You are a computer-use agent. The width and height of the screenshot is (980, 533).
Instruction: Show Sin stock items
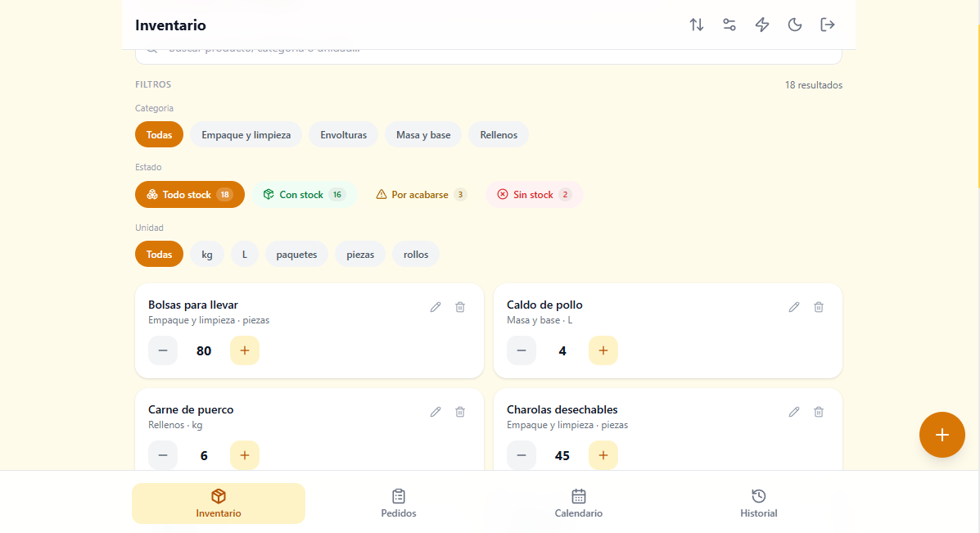pos(535,194)
